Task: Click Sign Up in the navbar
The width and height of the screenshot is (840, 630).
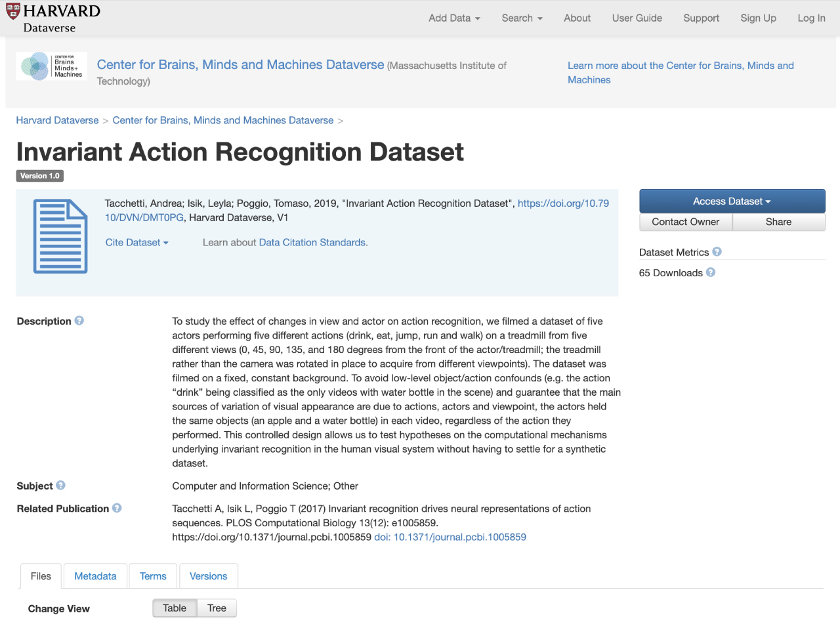Action: coord(758,18)
